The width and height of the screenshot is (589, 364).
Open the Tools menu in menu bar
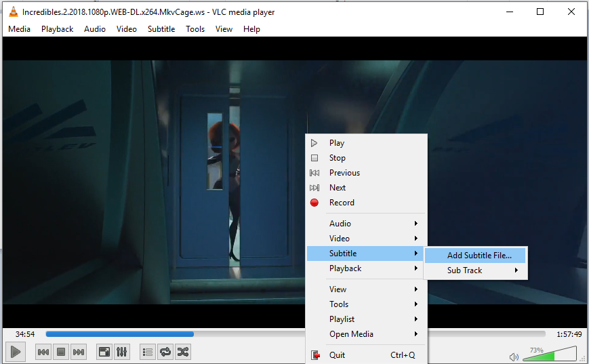195,29
